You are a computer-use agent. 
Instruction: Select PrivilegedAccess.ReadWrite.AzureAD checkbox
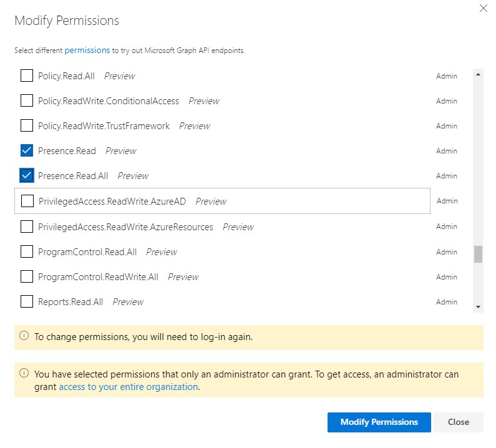(x=27, y=202)
